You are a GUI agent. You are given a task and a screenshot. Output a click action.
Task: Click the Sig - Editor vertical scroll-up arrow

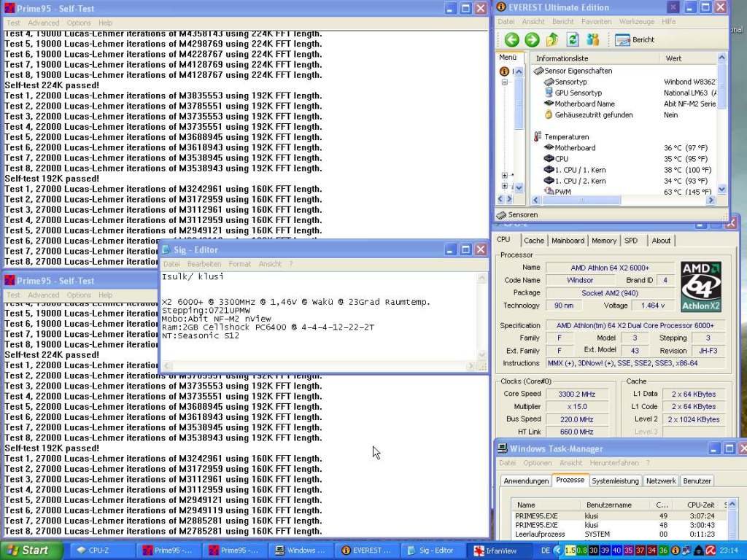(481, 277)
